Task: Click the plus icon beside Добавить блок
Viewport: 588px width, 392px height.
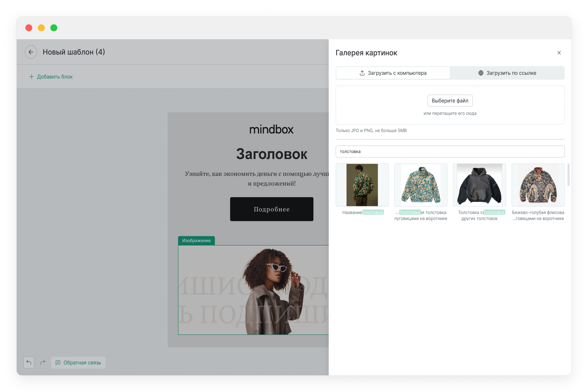Action: pos(32,77)
